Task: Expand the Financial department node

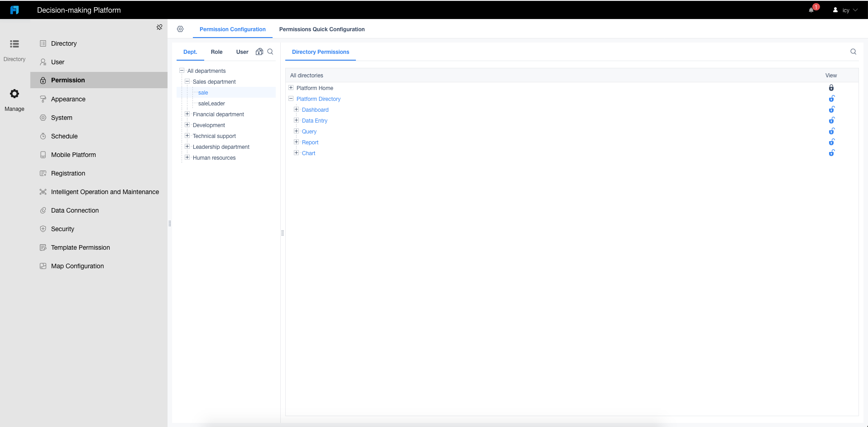Action: click(187, 114)
